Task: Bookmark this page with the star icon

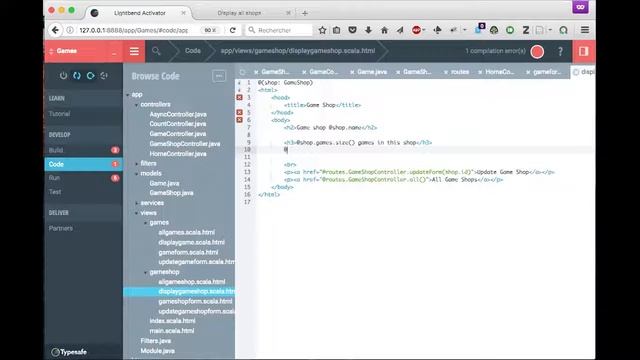Action: [322, 30]
